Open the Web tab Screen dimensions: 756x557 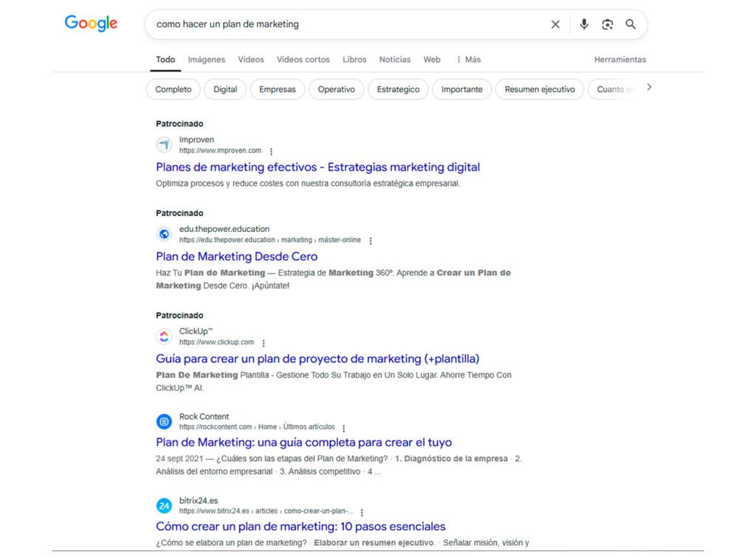click(x=432, y=59)
